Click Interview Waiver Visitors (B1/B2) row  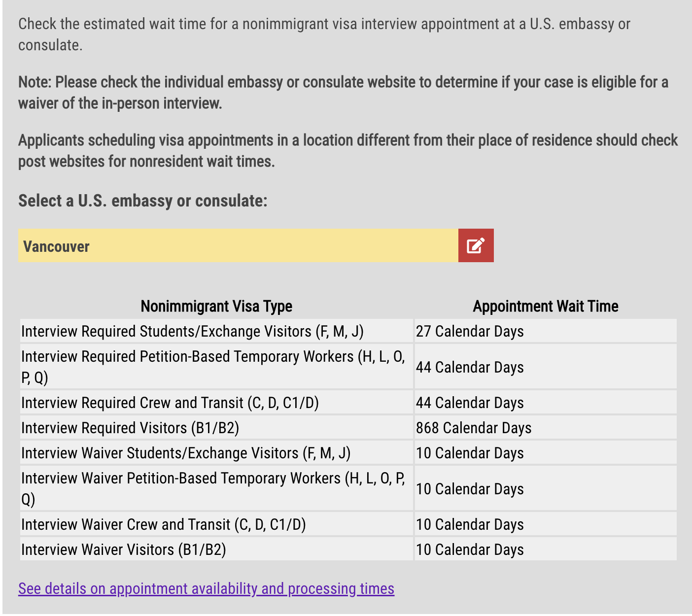coord(348,549)
